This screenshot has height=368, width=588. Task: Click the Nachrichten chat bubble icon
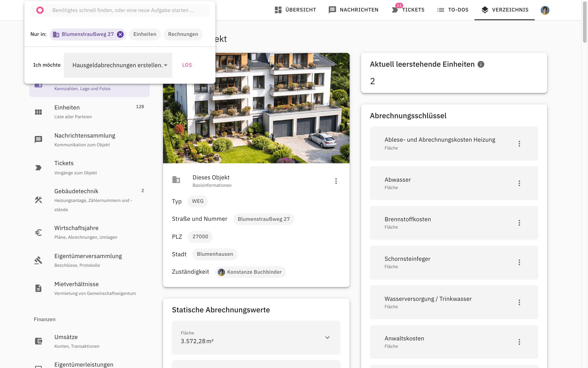(x=332, y=10)
